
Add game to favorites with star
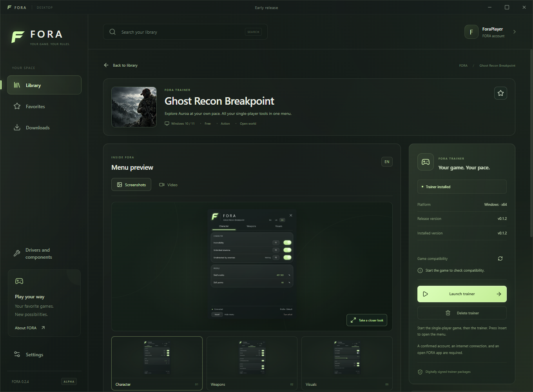(500, 93)
